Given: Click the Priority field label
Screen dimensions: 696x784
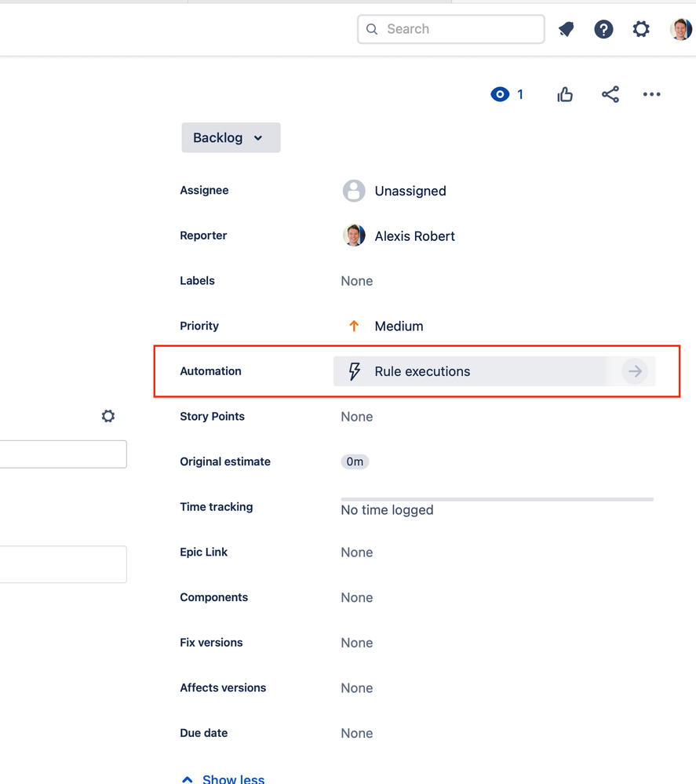Looking at the screenshot, I should [199, 326].
